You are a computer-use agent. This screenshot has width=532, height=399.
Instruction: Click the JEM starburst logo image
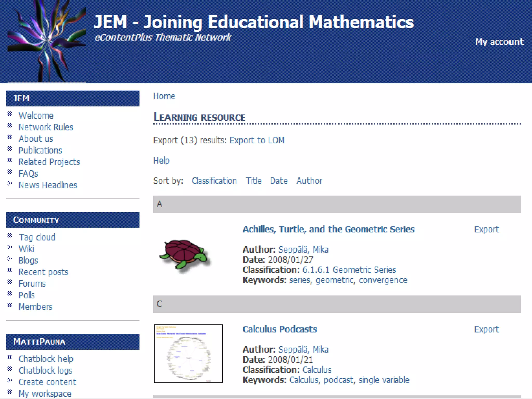click(x=47, y=42)
